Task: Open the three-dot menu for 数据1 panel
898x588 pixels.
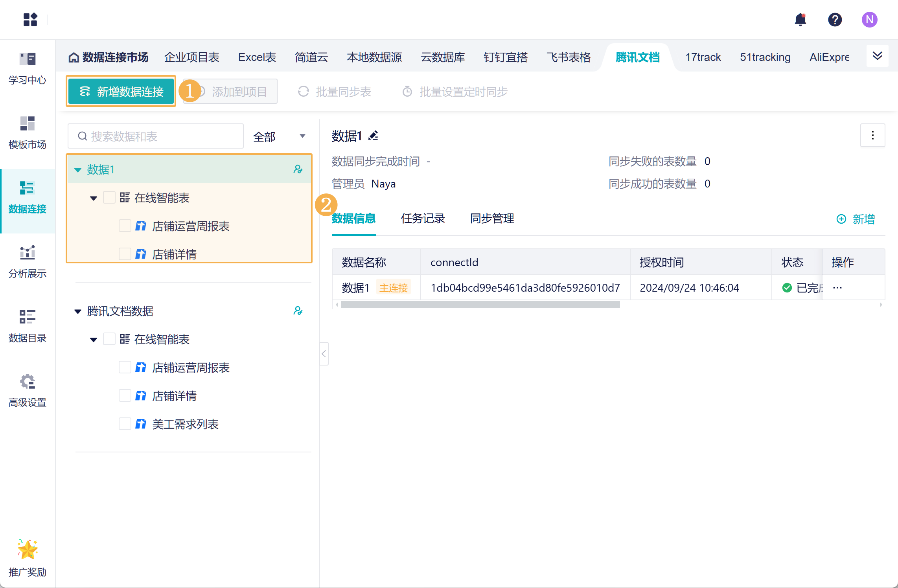Action: pyautogui.click(x=872, y=136)
